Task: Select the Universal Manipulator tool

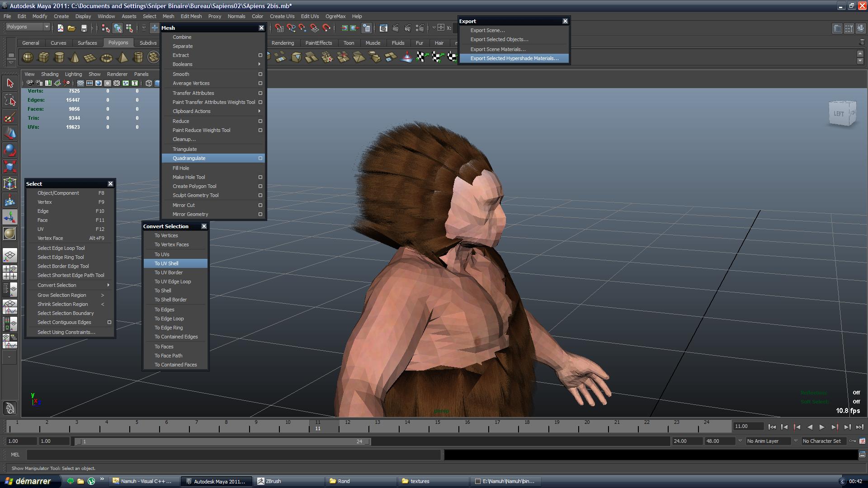Action: pos(10,183)
